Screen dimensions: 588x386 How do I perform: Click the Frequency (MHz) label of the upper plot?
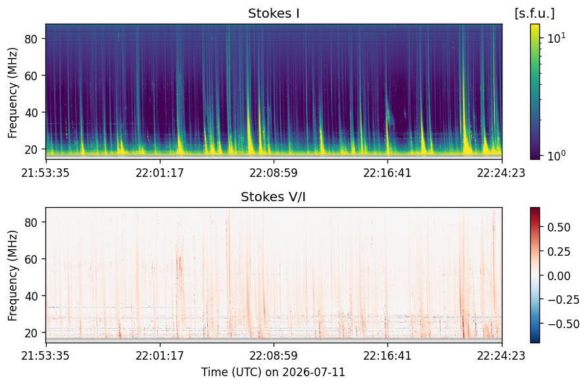(x=12, y=93)
